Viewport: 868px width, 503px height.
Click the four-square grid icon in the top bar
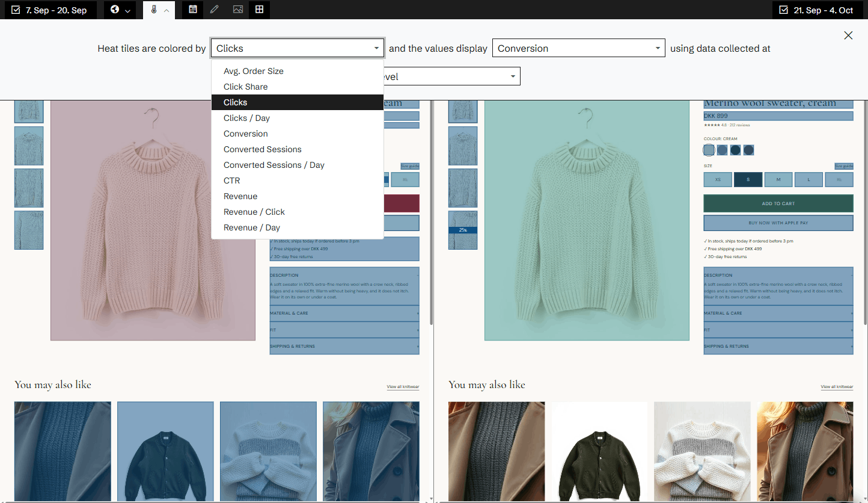pos(259,10)
